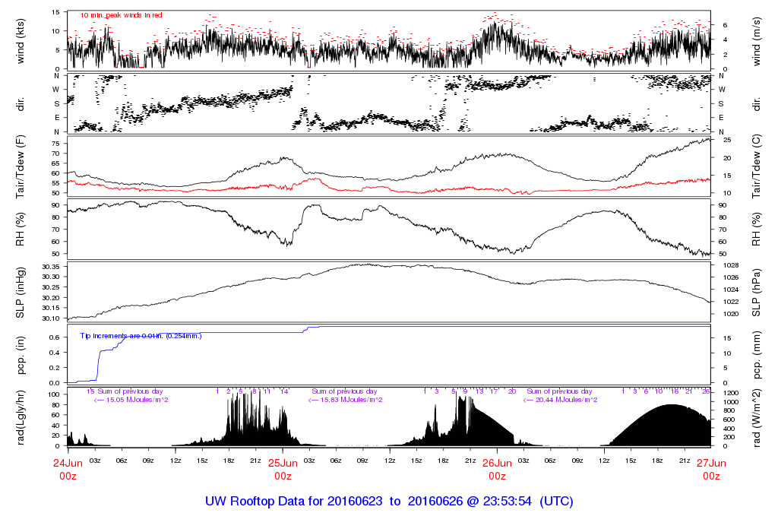Click the 'Tip increments are 0.01in.' note
The image size is (778, 532).
(141, 335)
